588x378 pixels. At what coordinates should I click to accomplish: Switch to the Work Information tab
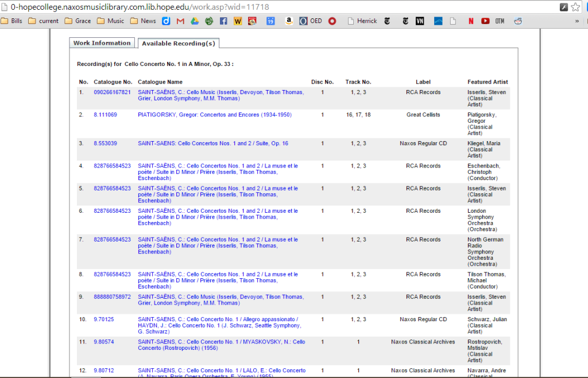[102, 42]
